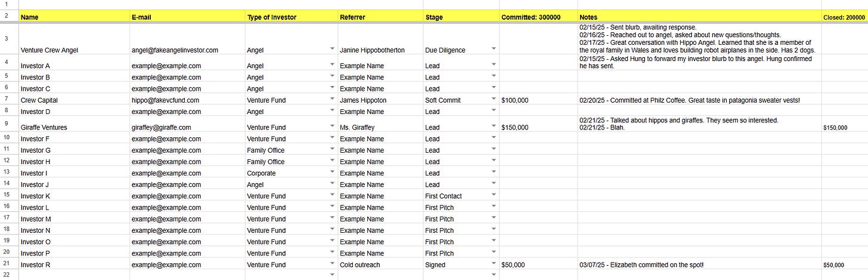868x280 pixels.
Task: Click the Corporate type cell for Investor I
Action: coord(291,173)
